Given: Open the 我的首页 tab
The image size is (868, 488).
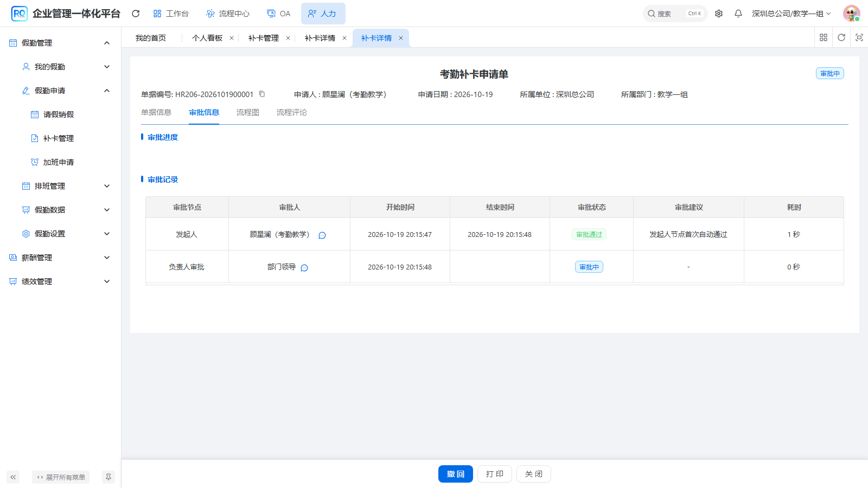Looking at the screenshot, I should 151,38.
